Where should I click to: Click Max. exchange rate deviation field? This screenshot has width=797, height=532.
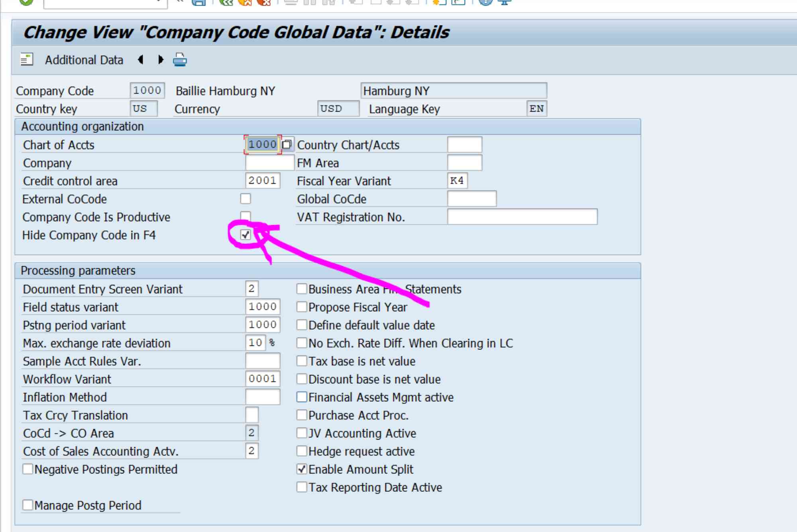point(255,342)
